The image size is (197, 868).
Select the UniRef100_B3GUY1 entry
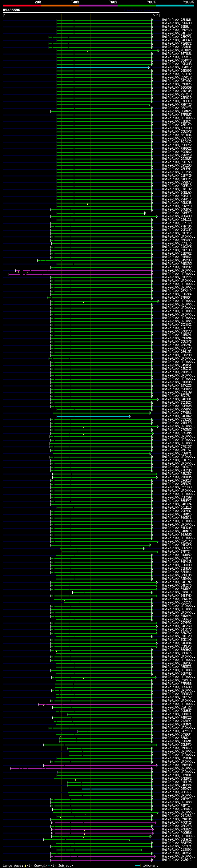[177, 454]
